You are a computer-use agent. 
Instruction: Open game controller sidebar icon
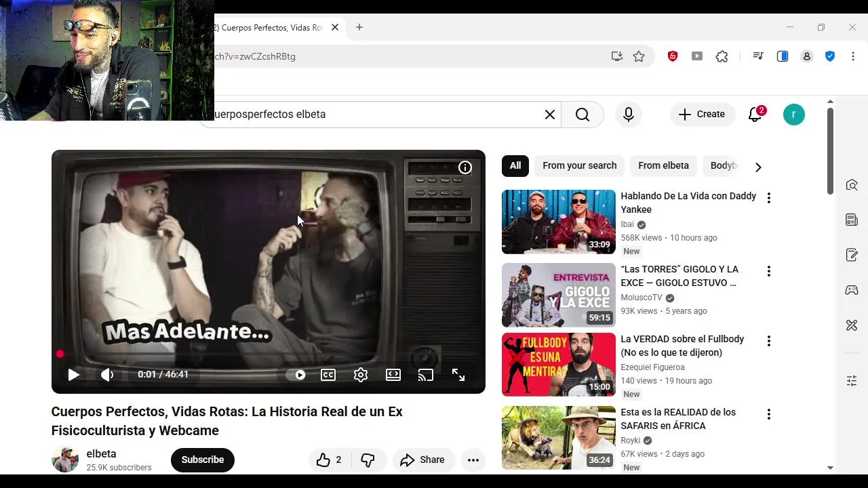852,290
